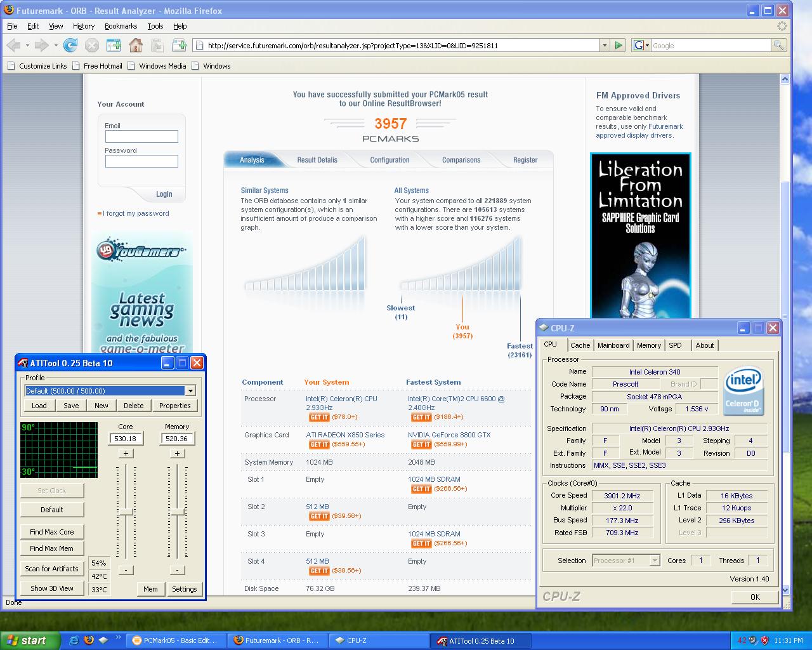Click the Memory clock value field

[177, 439]
